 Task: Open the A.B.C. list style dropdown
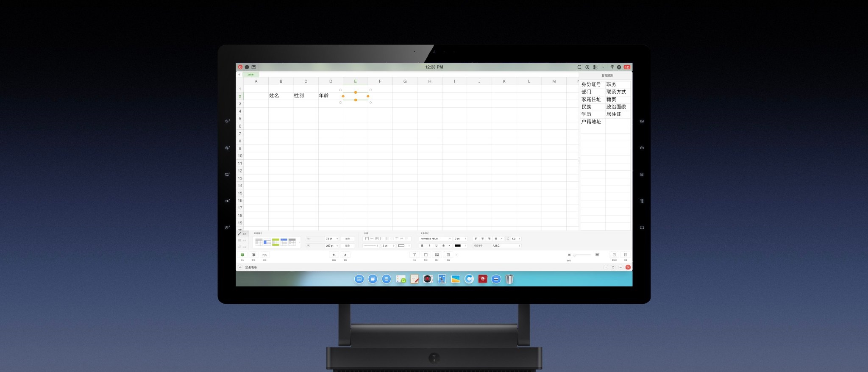coord(506,246)
